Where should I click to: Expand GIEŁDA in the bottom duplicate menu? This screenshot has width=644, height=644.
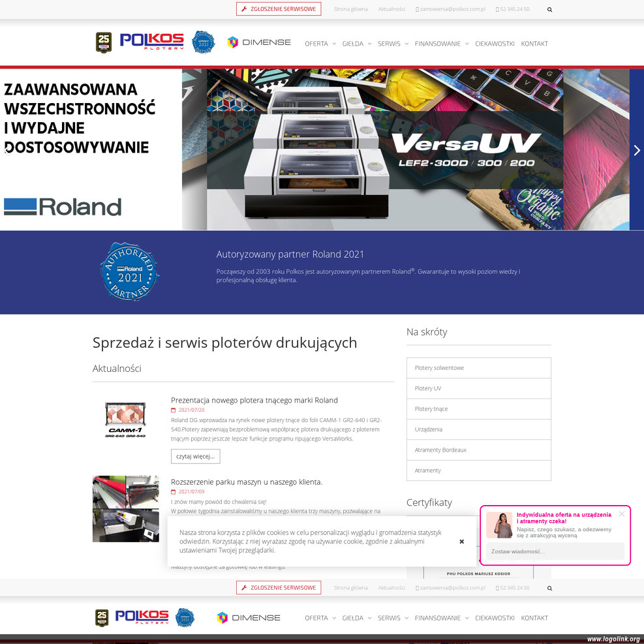point(357,618)
